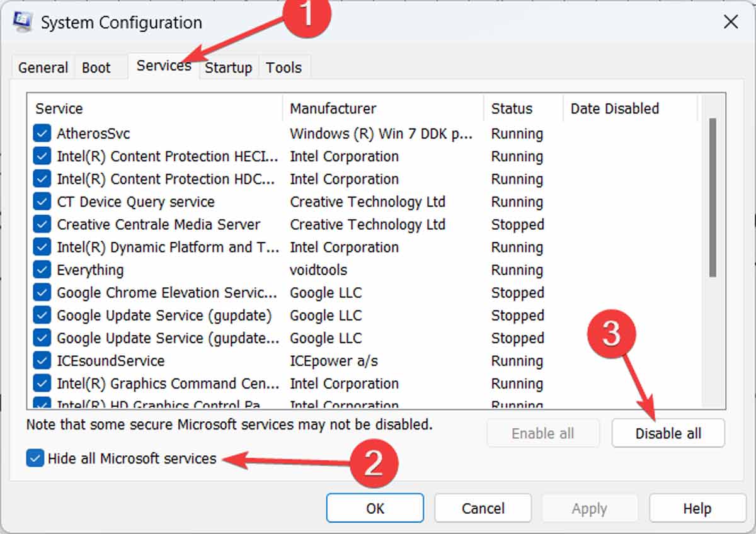Open the Boot tab
Image resolution: width=756 pixels, height=534 pixels.
(x=97, y=67)
